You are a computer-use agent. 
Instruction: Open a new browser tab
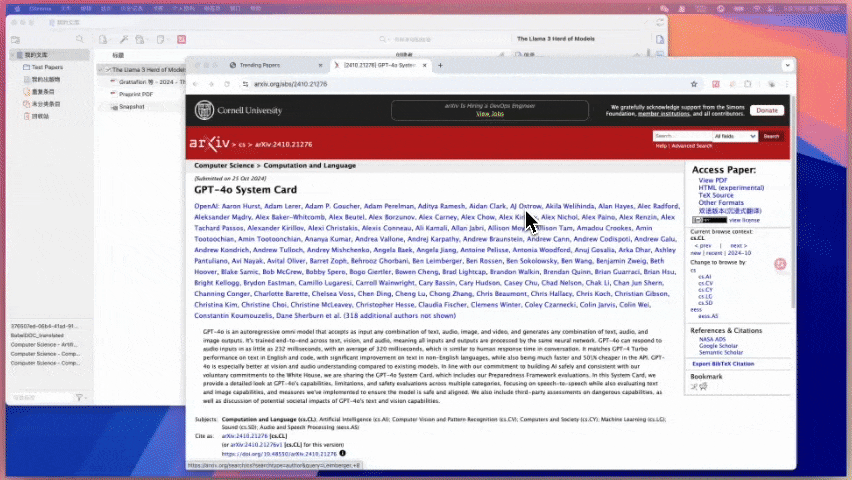point(440,65)
